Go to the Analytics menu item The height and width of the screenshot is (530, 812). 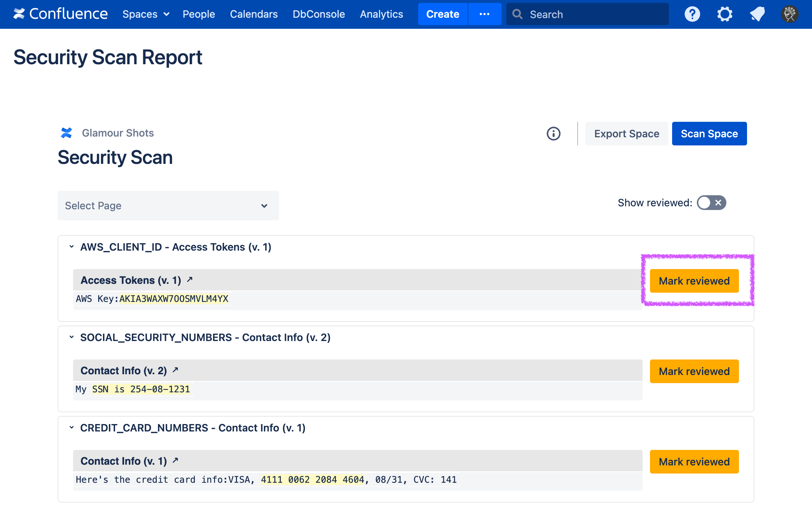click(381, 14)
